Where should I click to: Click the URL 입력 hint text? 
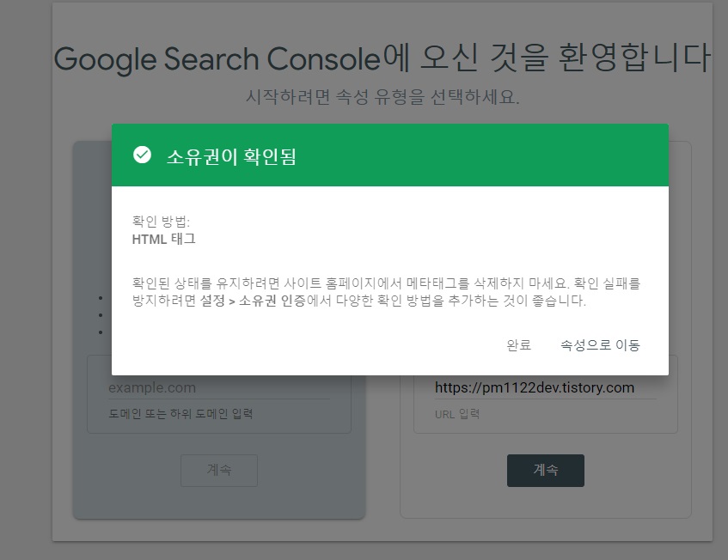coord(457,414)
